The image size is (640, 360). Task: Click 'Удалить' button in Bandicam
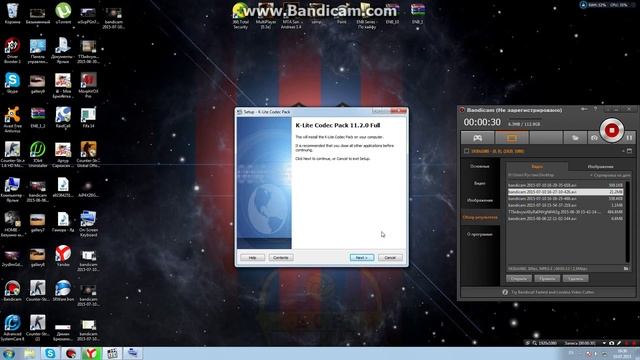pos(576,279)
